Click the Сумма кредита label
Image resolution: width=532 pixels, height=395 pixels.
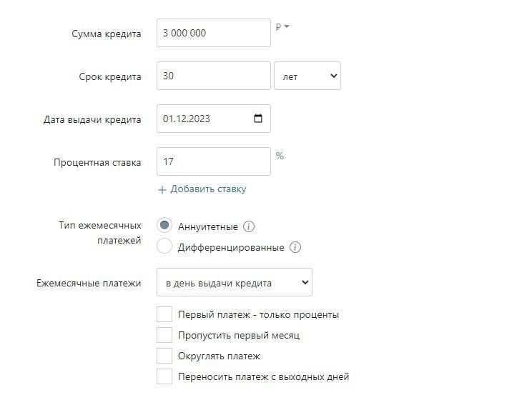[107, 34]
